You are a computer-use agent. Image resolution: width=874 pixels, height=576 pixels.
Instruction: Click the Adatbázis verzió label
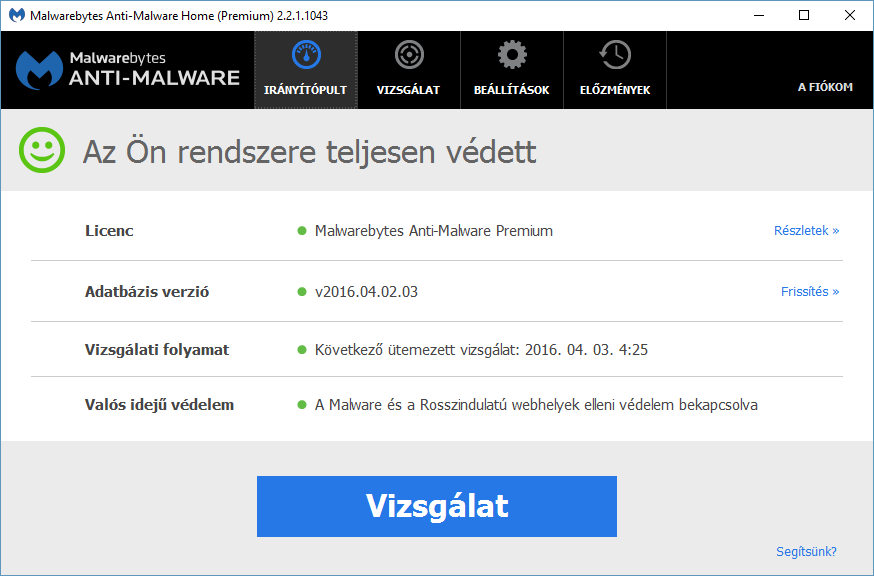pyautogui.click(x=147, y=292)
